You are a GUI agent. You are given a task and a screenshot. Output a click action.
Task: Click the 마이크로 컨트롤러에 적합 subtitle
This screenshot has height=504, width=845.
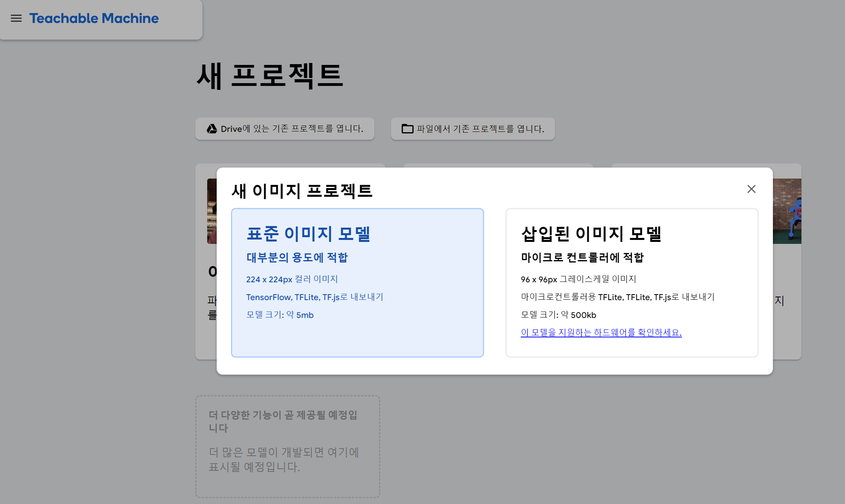point(582,257)
